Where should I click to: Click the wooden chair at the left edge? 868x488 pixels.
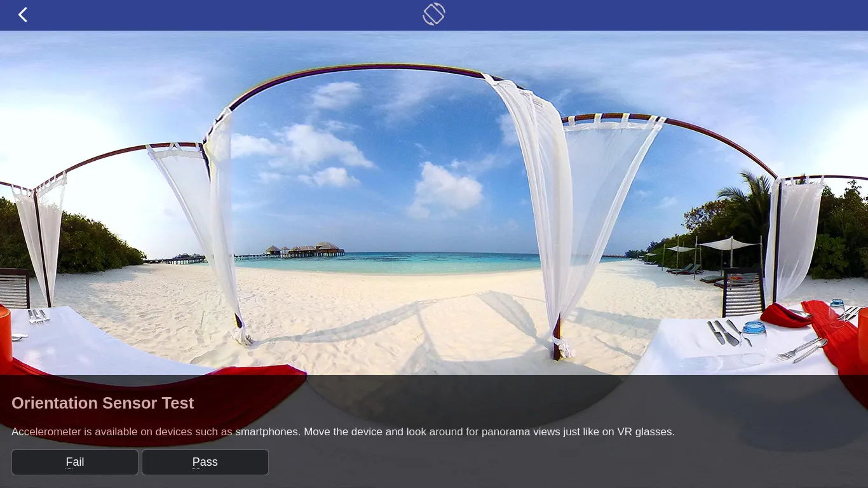click(x=14, y=288)
